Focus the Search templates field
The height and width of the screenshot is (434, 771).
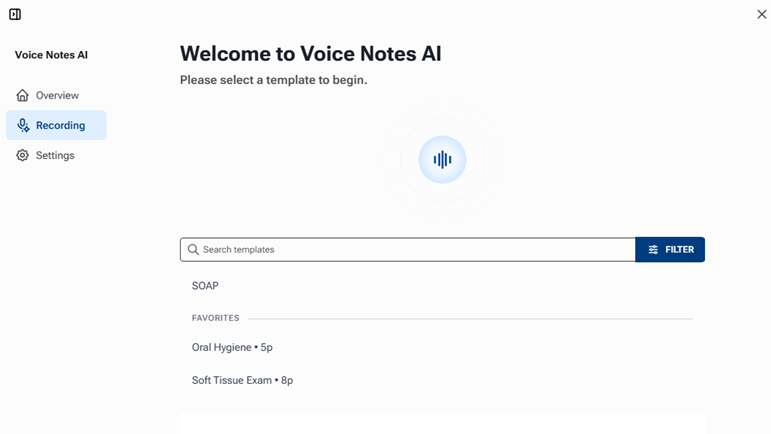(x=410, y=250)
